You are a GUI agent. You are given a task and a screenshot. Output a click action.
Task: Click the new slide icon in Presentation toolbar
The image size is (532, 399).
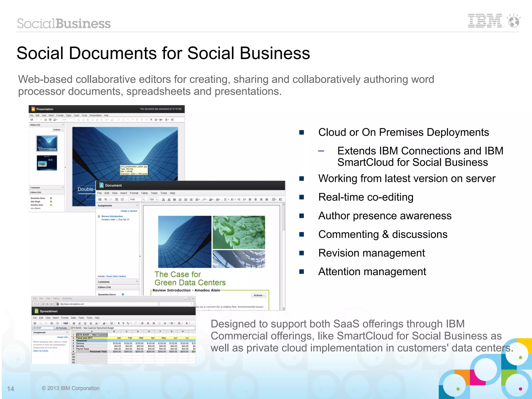[x=45, y=120]
